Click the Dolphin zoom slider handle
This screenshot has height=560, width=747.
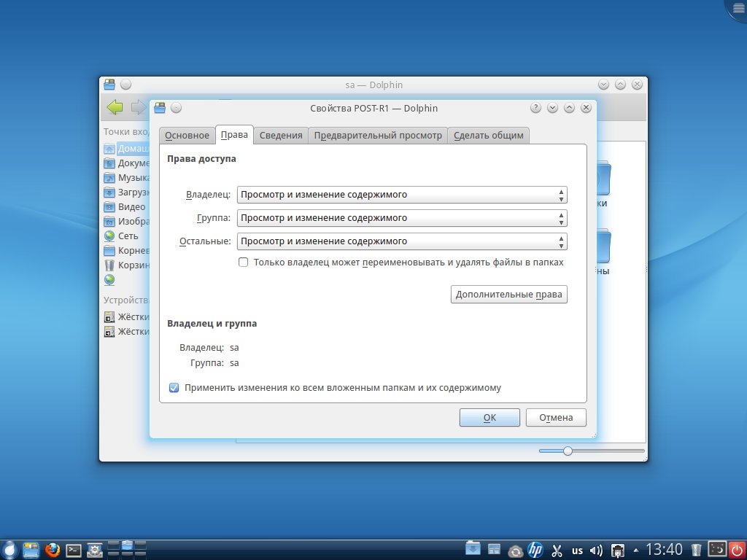pos(568,451)
